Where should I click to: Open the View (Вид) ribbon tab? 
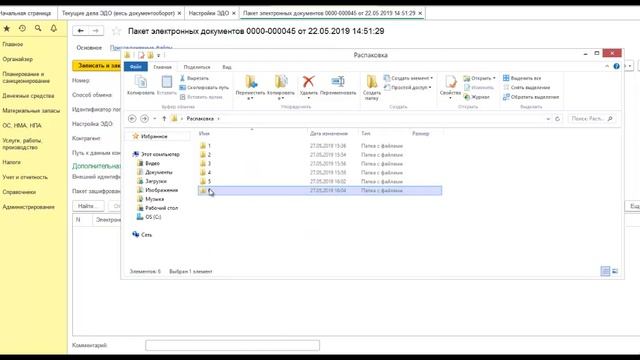pos(227,67)
